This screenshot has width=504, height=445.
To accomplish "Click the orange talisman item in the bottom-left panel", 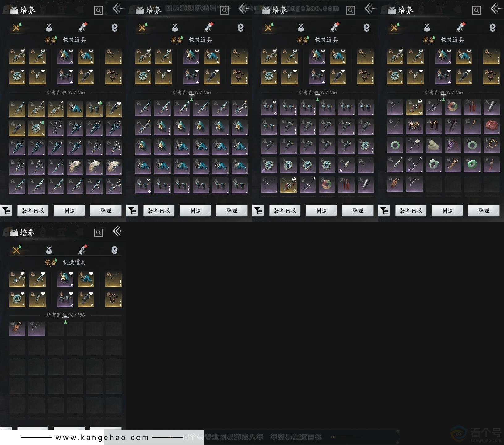I will pos(17,329).
